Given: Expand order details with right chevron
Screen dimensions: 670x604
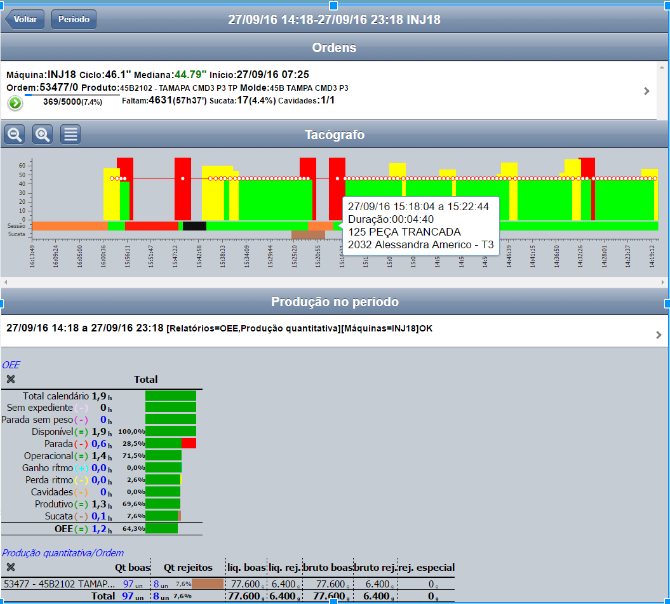Looking at the screenshot, I should 646,91.
